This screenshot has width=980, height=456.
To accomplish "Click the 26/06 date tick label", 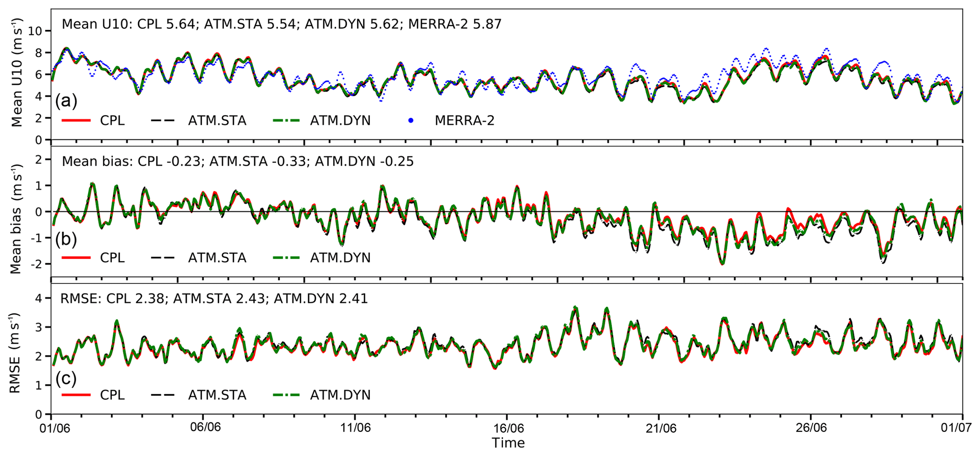I will (x=811, y=427).
